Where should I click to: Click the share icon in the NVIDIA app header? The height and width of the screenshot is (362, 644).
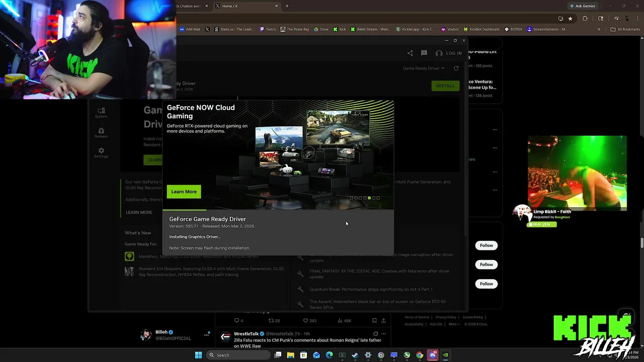(410, 53)
